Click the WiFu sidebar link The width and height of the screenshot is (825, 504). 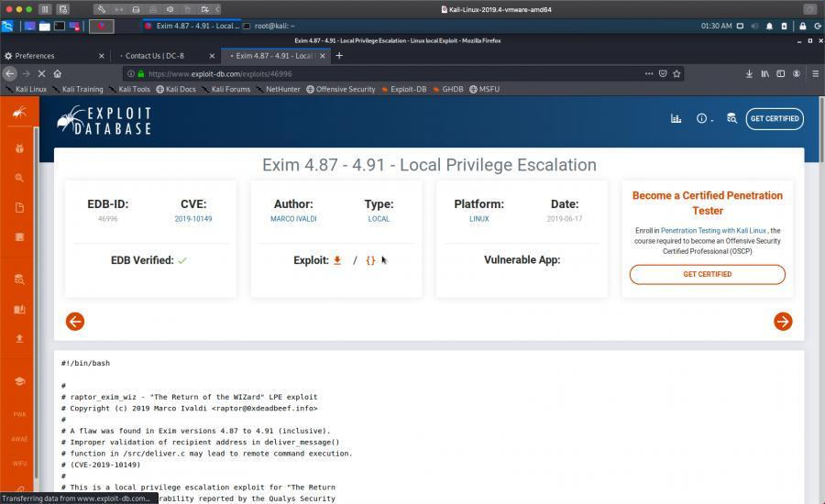tap(19, 464)
